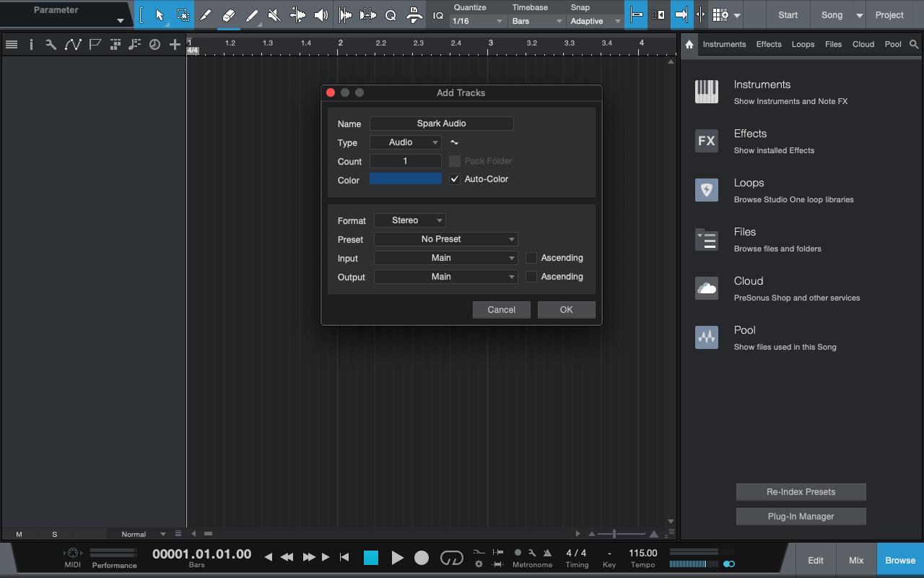Open the browser Home icon
The width and height of the screenshot is (924, 578).
pos(689,45)
